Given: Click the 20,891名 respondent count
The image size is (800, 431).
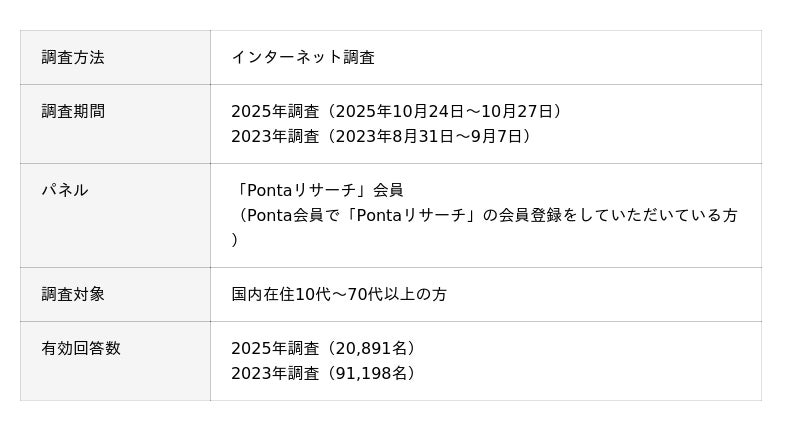Looking at the screenshot, I should pyautogui.click(x=374, y=349).
